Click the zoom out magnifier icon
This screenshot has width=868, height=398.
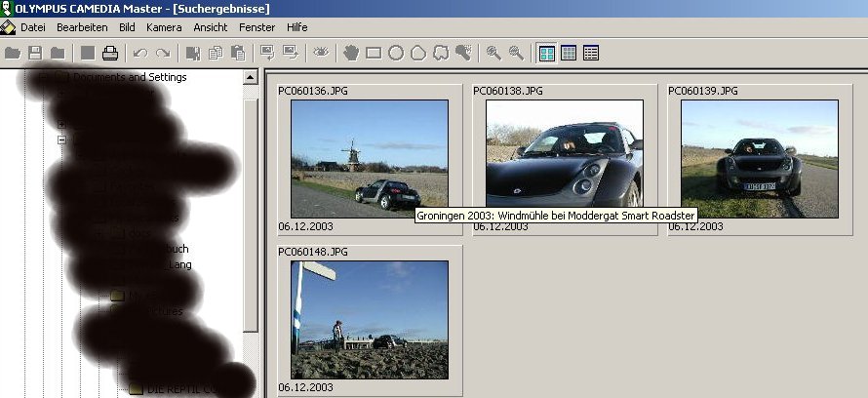click(x=515, y=53)
